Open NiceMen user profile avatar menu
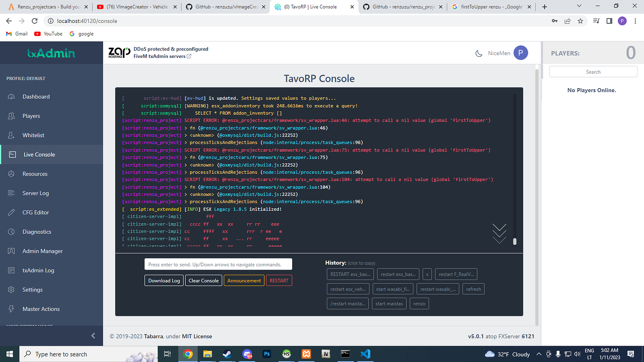 tap(520, 53)
